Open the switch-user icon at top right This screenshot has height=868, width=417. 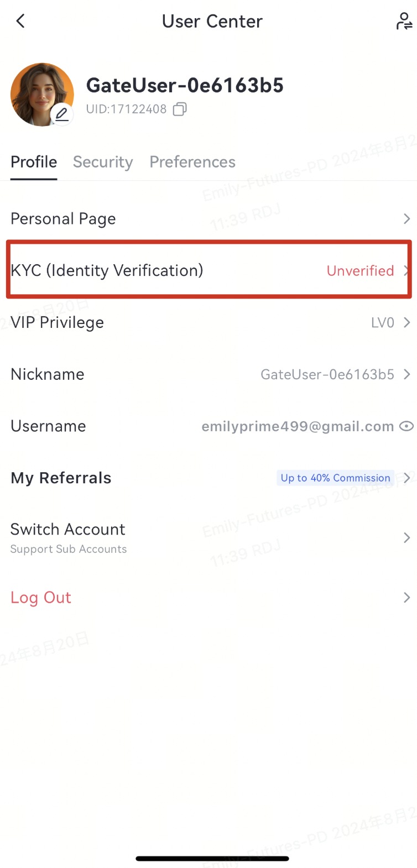tap(404, 22)
